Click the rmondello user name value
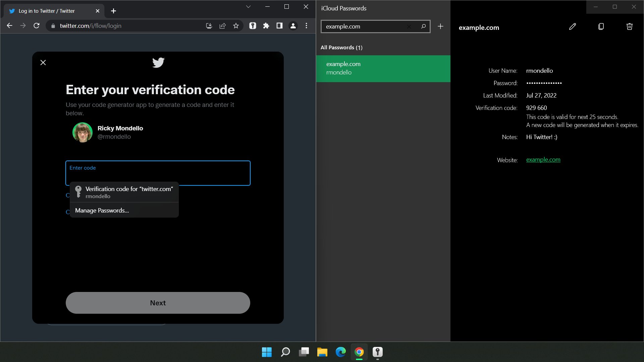This screenshot has height=362, width=644. click(539, 70)
